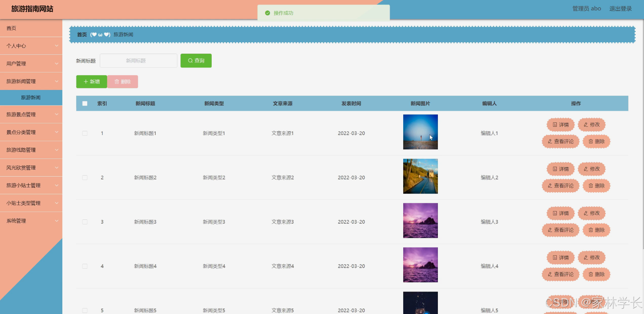Check the row checkbox for 新闻标题1
Viewport: 644px width, 314px height.
85,133
